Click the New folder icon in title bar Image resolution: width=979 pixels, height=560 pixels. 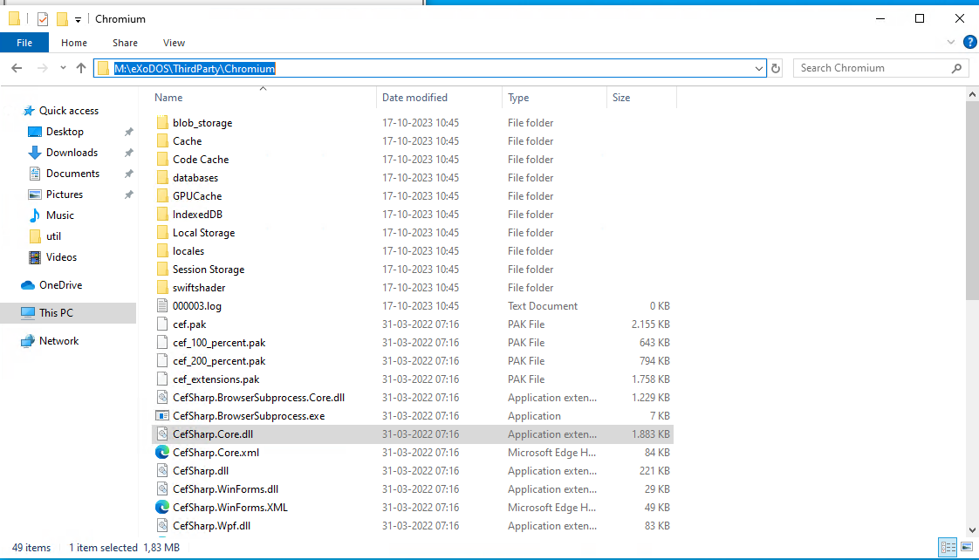click(62, 19)
